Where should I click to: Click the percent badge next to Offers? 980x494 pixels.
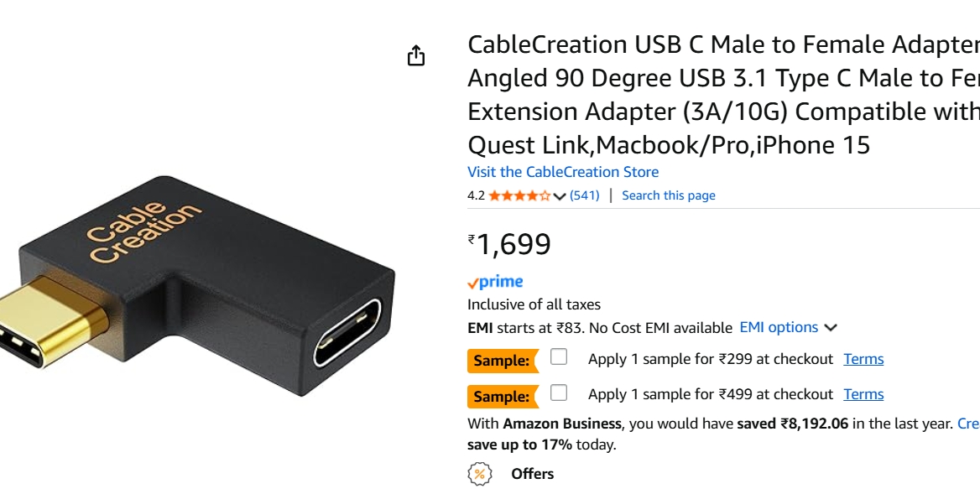pos(481,474)
